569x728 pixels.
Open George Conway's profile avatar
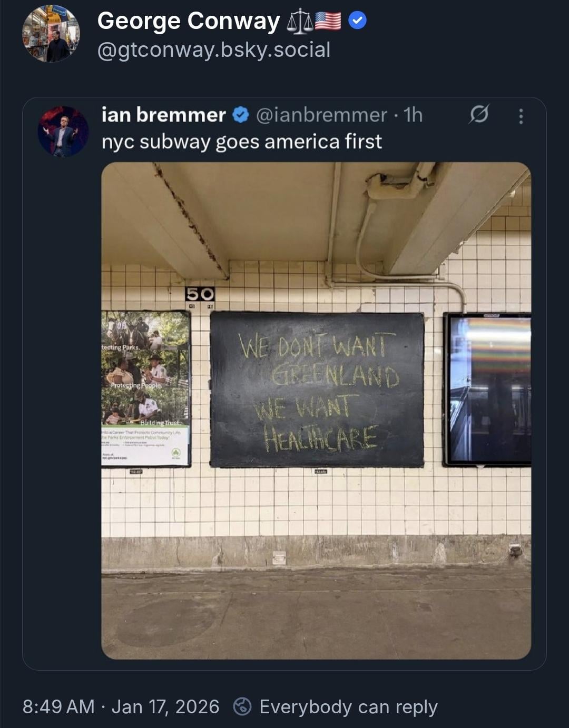pos(51,34)
